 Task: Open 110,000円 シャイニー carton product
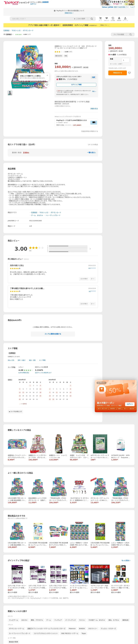58,447
